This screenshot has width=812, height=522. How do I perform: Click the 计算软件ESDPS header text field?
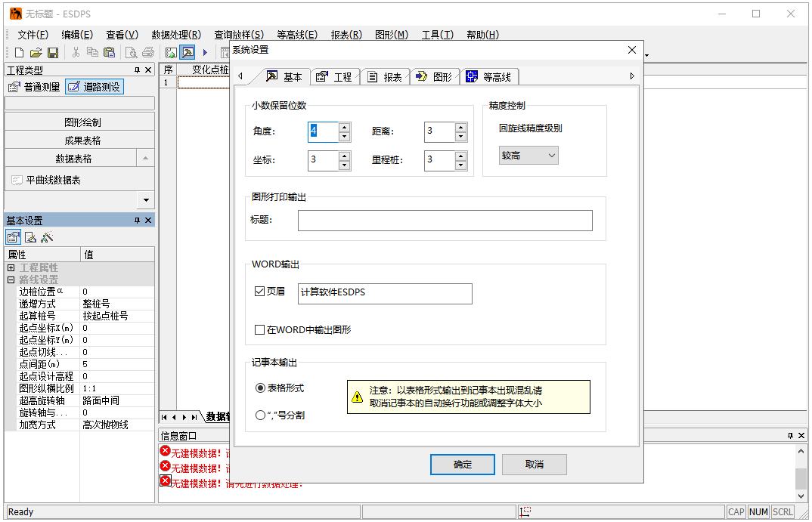(386, 293)
